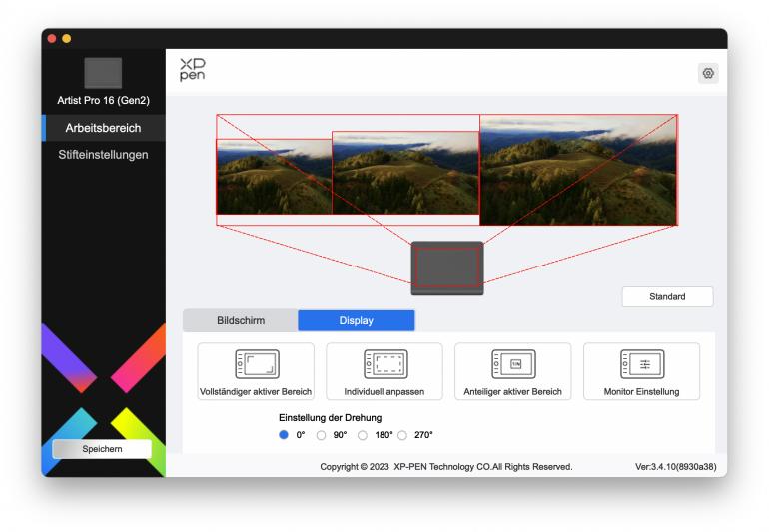Switch to the Bildschirm tab

click(x=241, y=320)
